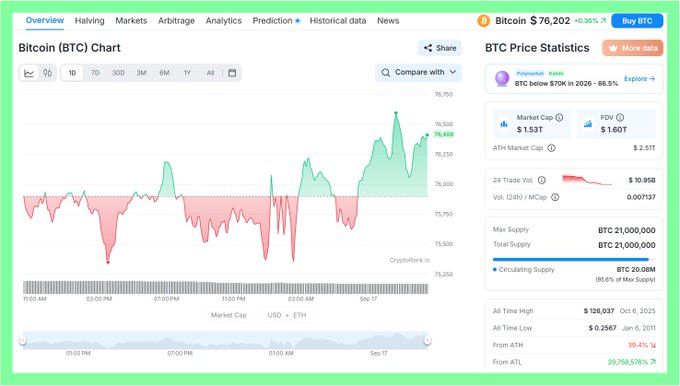Open the Arbitrage tab
680x386 pixels.
[x=176, y=20]
